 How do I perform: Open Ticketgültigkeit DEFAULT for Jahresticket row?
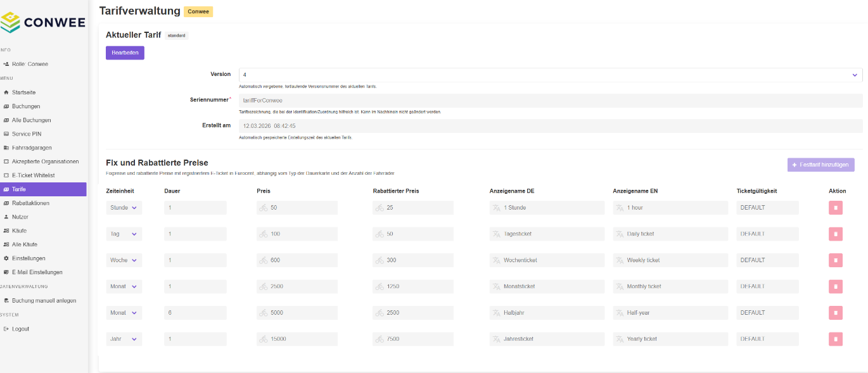768,339
